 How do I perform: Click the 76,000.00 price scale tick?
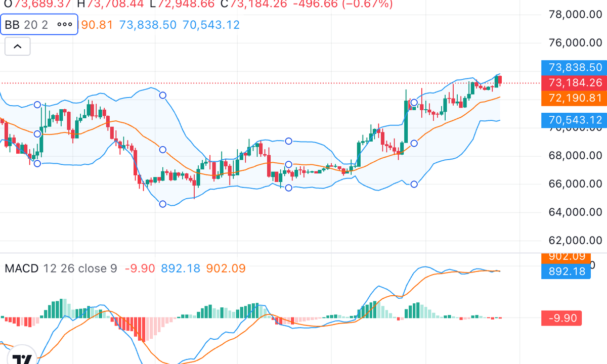point(576,43)
